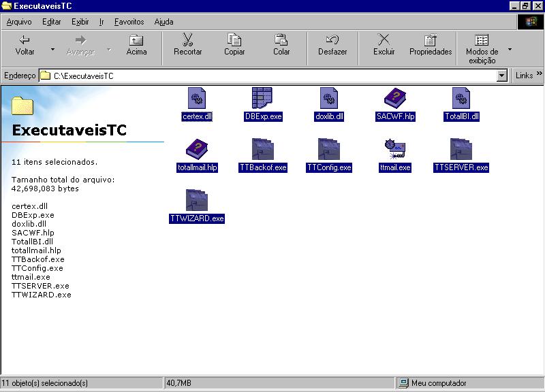Click the TTWIZARD.exe file name label
545x392 pixels.
click(x=197, y=218)
